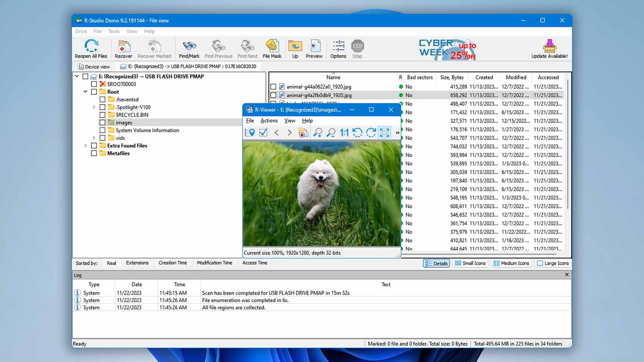The image size is (644, 362).
Task: Open R-Studio Options settings
Action: [x=338, y=48]
